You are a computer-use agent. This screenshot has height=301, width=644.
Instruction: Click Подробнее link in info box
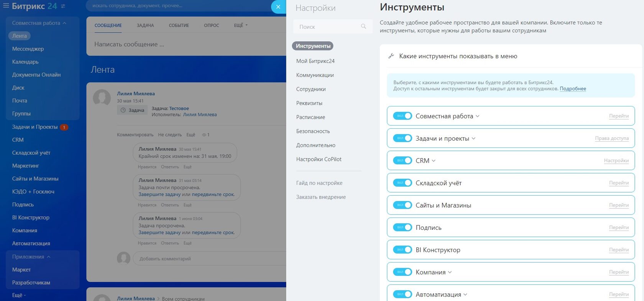click(x=573, y=88)
